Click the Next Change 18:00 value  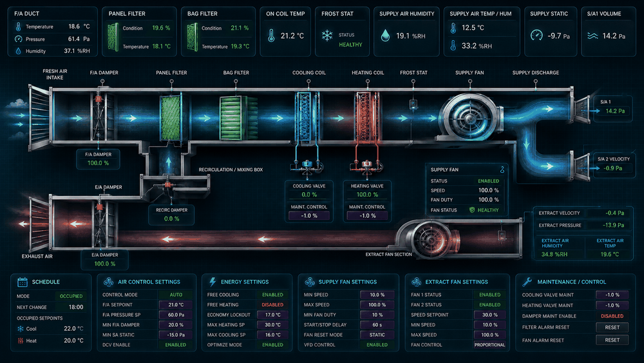click(x=76, y=307)
